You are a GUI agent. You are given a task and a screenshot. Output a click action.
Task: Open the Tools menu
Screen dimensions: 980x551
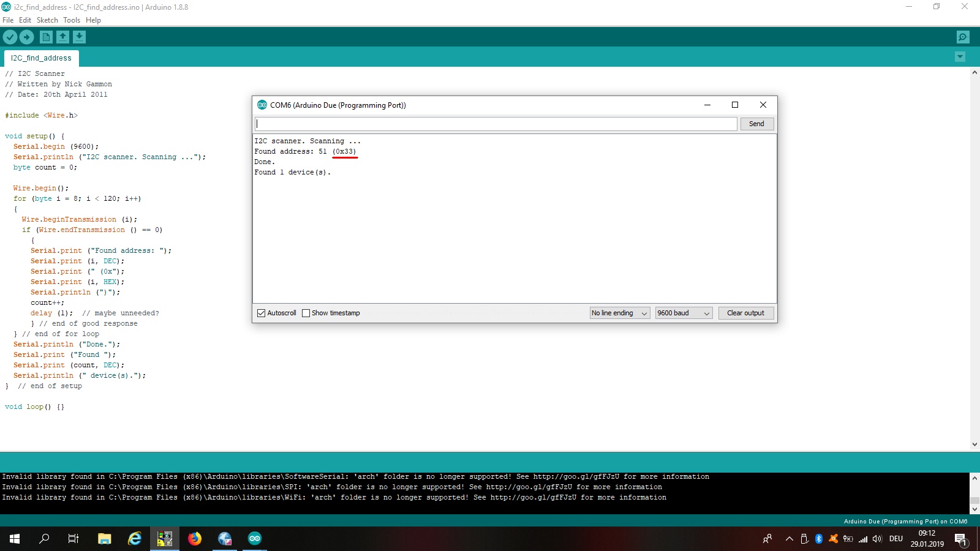[72, 20]
